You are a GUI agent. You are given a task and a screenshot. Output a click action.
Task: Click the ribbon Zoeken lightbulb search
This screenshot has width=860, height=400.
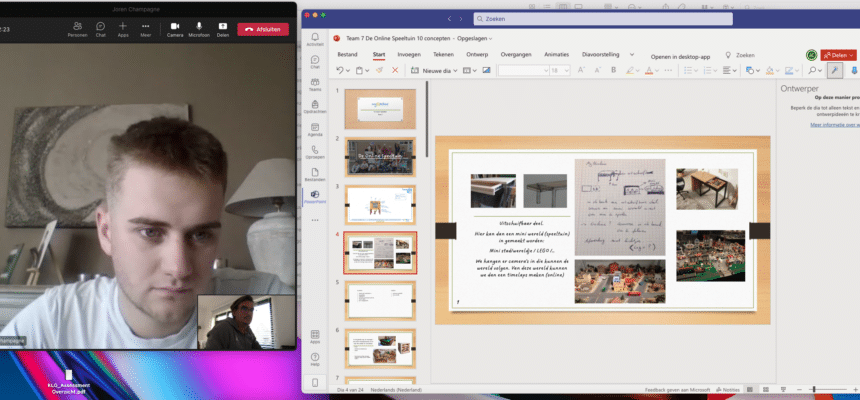click(740, 55)
